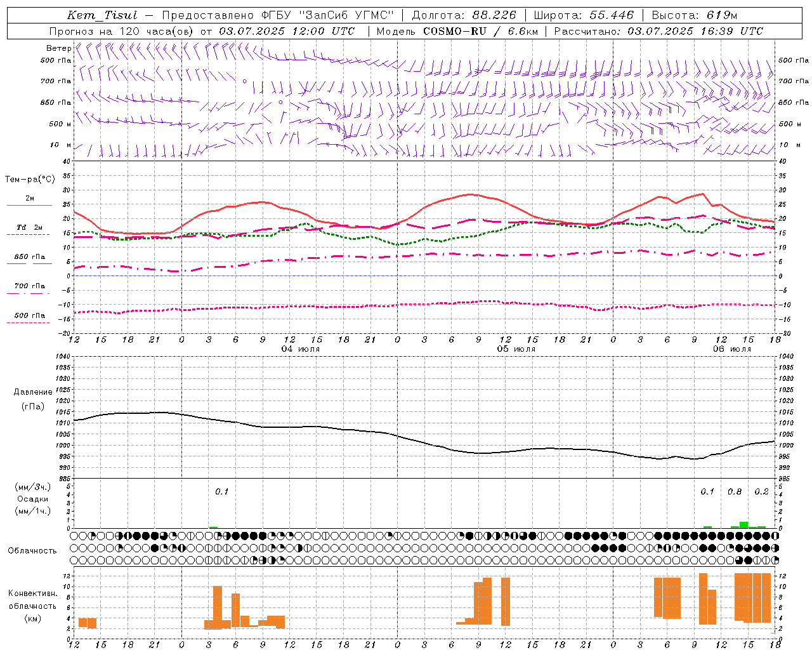Screen dimensions: 812x650
Task: Click the Ветер wind panel label
Action: point(58,48)
